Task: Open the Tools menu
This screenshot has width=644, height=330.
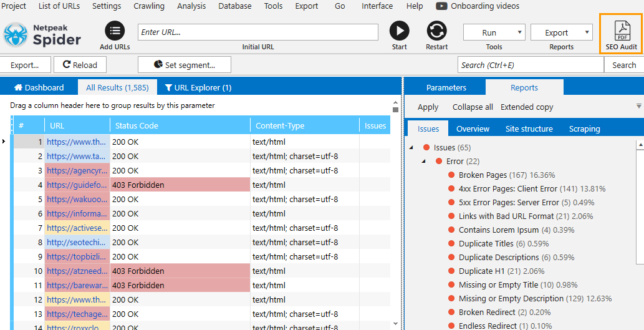Action: (273, 6)
